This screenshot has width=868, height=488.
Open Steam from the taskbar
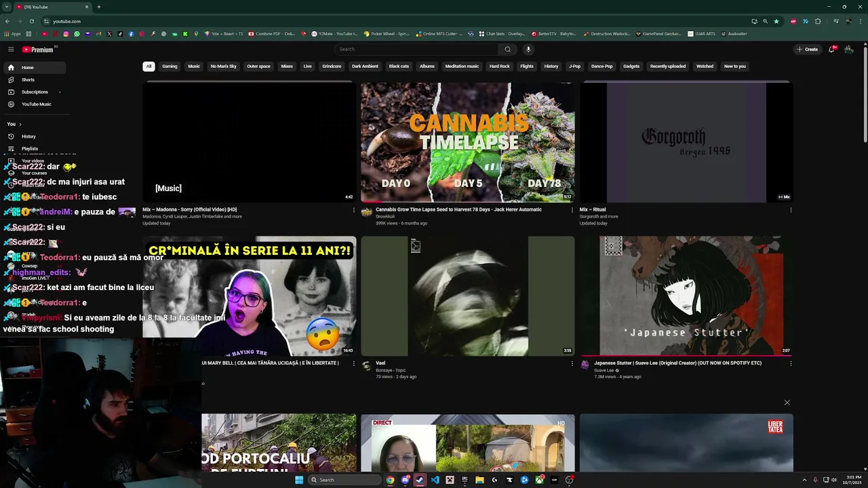tap(420, 480)
